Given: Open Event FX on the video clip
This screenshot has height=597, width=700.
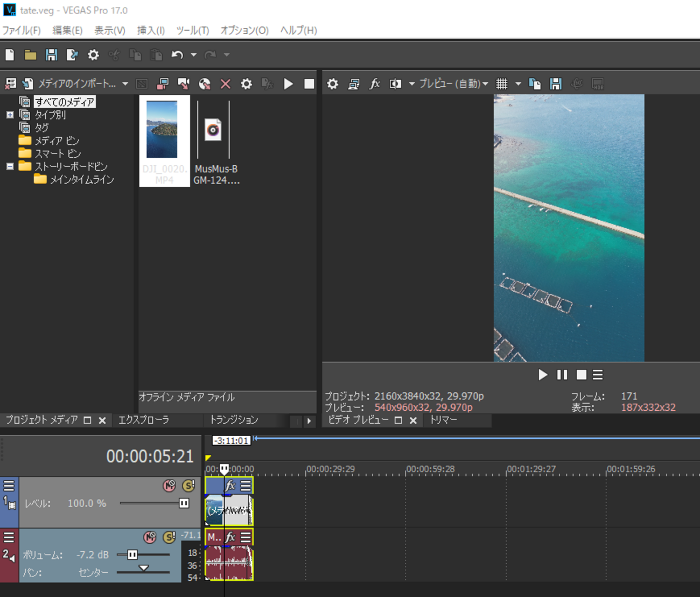Looking at the screenshot, I should click(230, 486).
